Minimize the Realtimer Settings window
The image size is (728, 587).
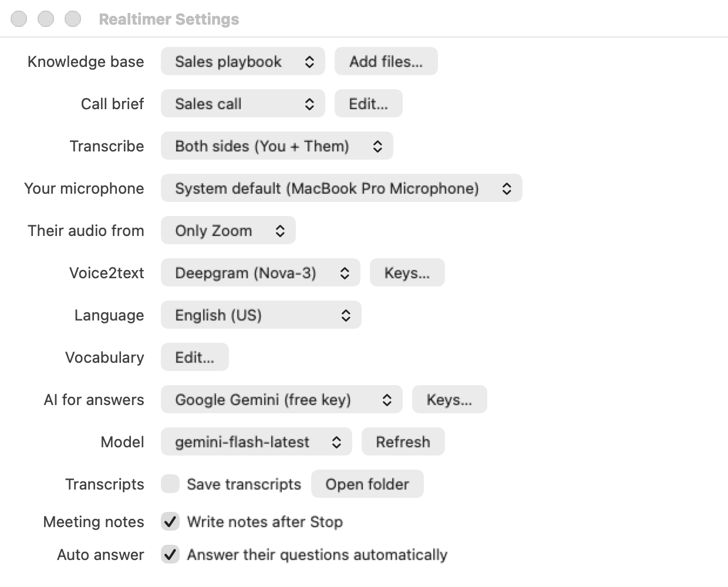(x=46, y=19)
